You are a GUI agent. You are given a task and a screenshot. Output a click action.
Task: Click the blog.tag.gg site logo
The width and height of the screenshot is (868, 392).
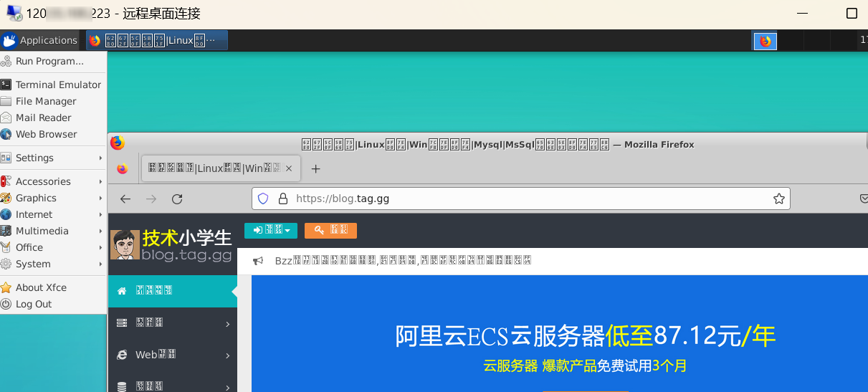172,245
